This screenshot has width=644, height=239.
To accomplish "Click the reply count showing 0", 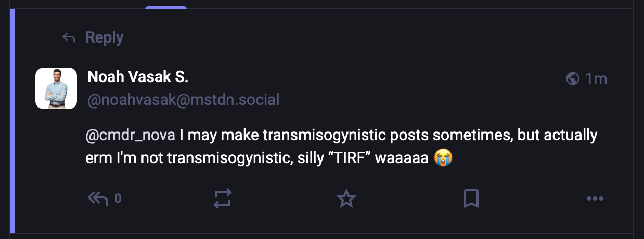I will [118, 198].
